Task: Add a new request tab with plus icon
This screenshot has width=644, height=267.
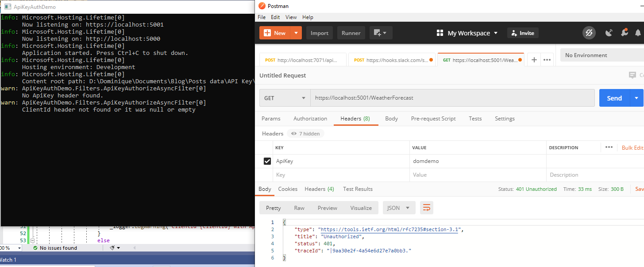Action: pos(534,60)
